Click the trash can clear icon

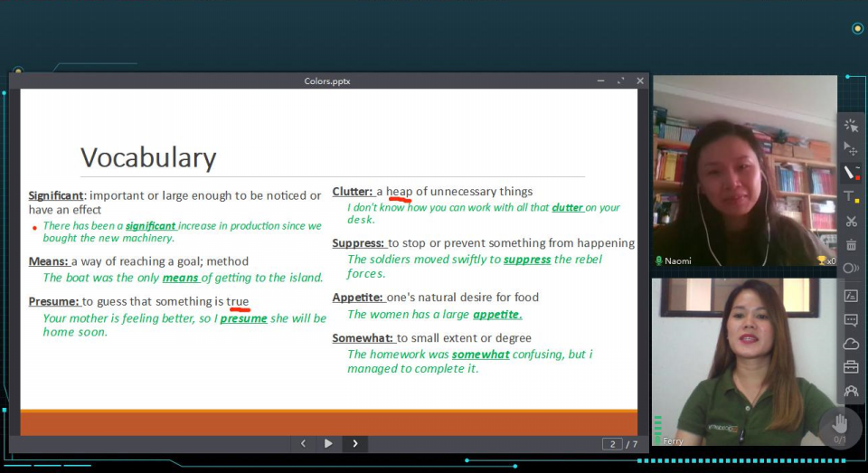[851, 244]
